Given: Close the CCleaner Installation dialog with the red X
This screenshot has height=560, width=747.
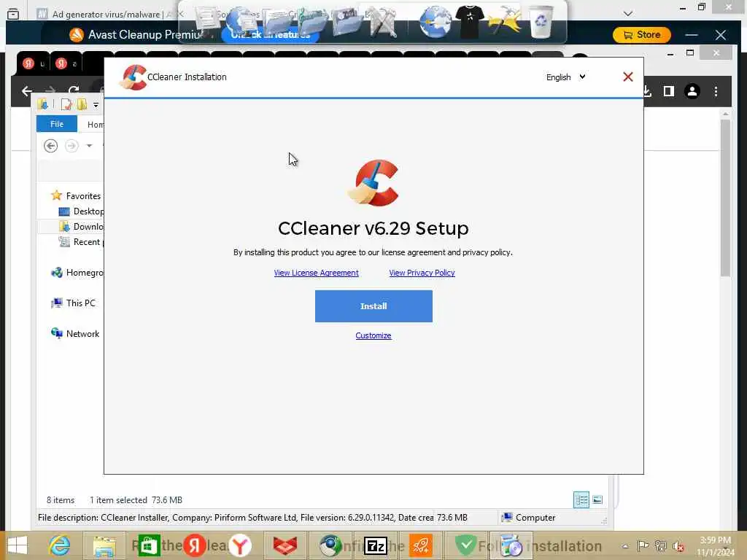Looking at the screenshot, I should (x=628, y=77).
